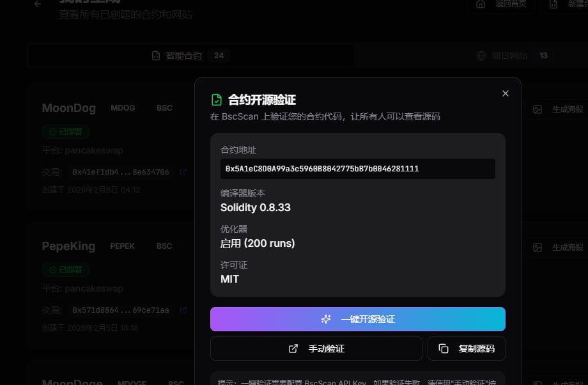Click the green shield icon beside 合约开源验证 title
This screenshot has width=588, height=385.
[215, 99]
